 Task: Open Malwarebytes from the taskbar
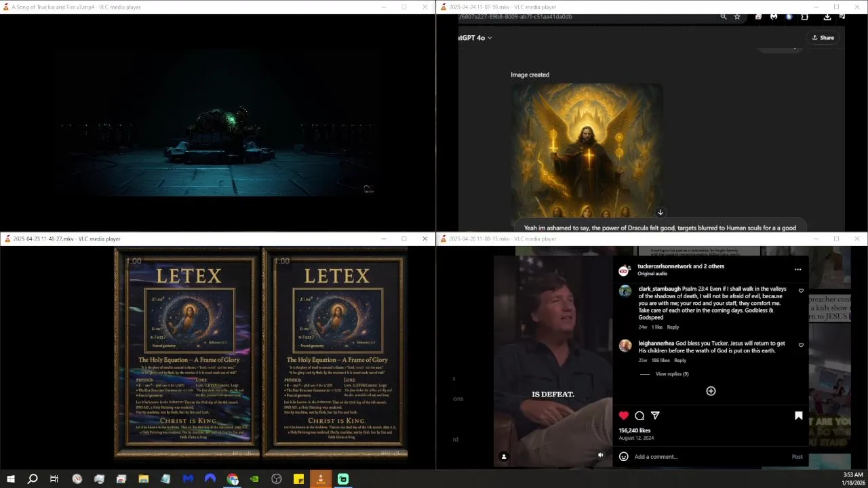pos(188,479)
